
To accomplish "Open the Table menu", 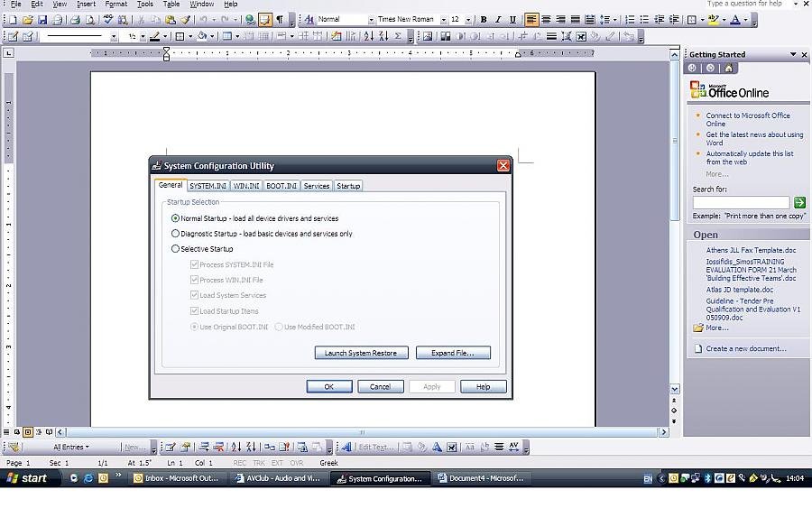I will [x=171, y=5].
